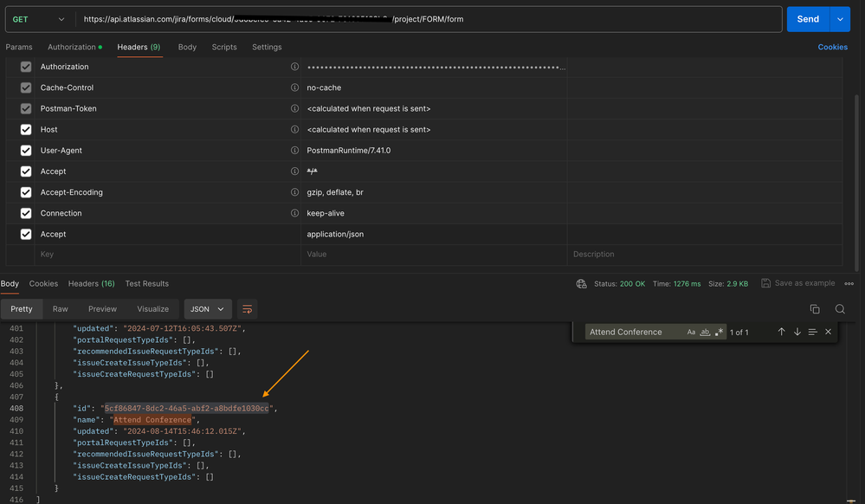Enable case-sensitive match in the find bar

click(691, 332)
